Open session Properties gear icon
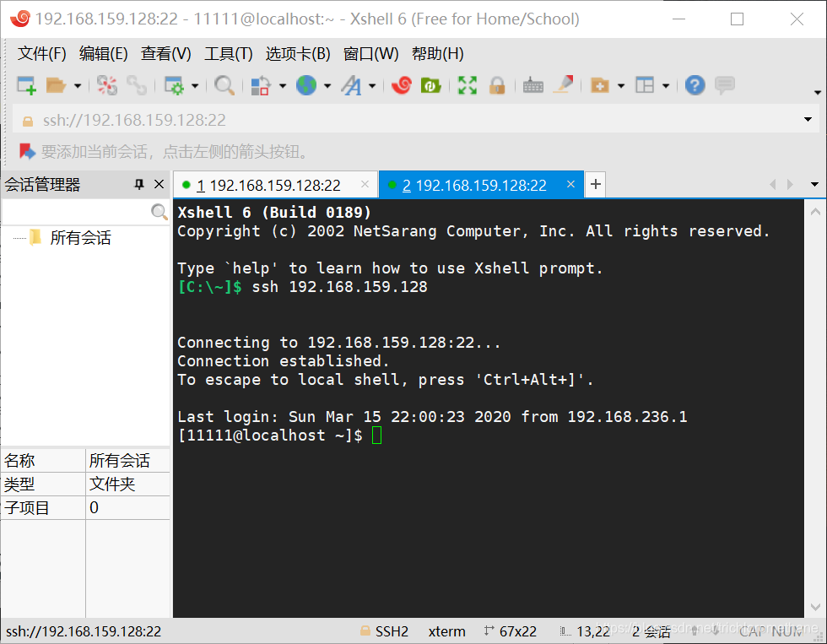This screenshot has height=644, width=827. click(x=174, y=85)
